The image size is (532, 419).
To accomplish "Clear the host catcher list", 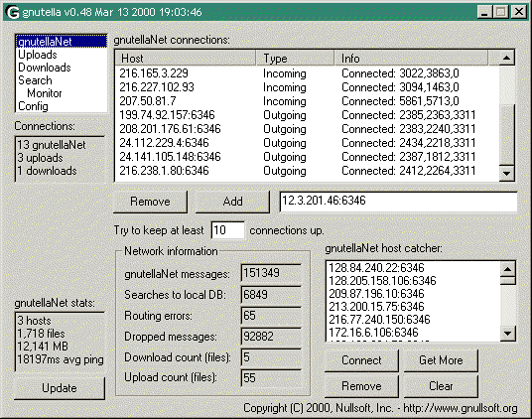I will pos(441,386).
